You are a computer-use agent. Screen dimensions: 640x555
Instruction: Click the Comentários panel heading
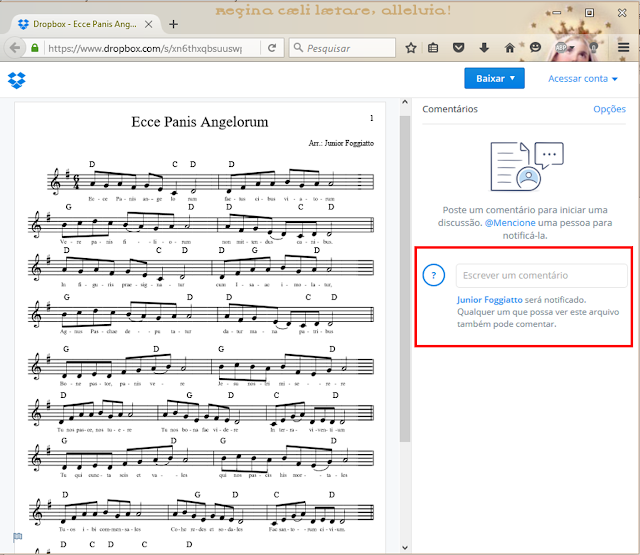point(450,109)
